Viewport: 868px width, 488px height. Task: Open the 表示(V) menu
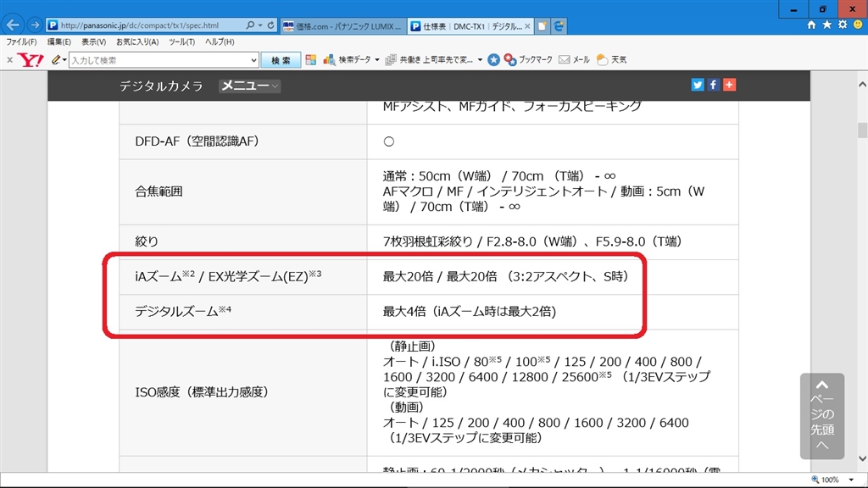coord(93,42)
